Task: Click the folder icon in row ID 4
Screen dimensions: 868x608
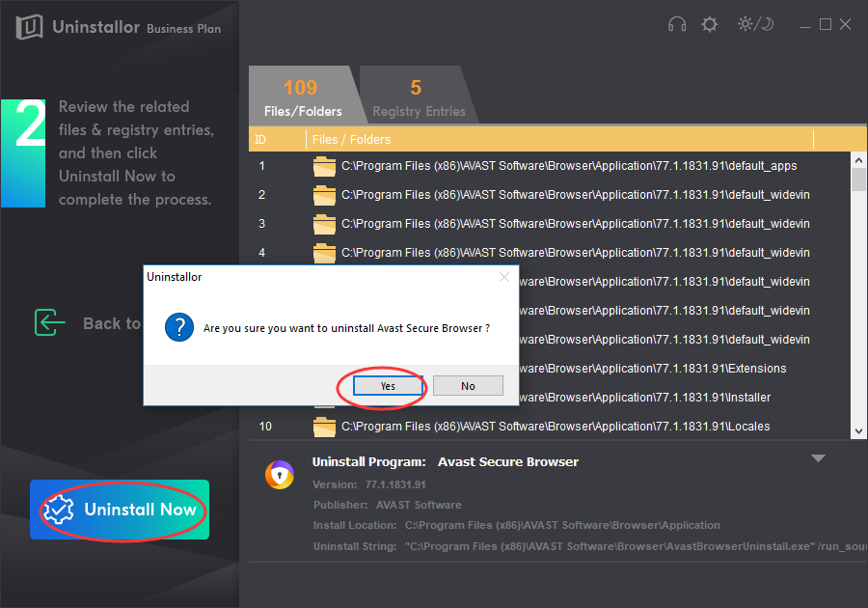Action: [x=324, y=253]
